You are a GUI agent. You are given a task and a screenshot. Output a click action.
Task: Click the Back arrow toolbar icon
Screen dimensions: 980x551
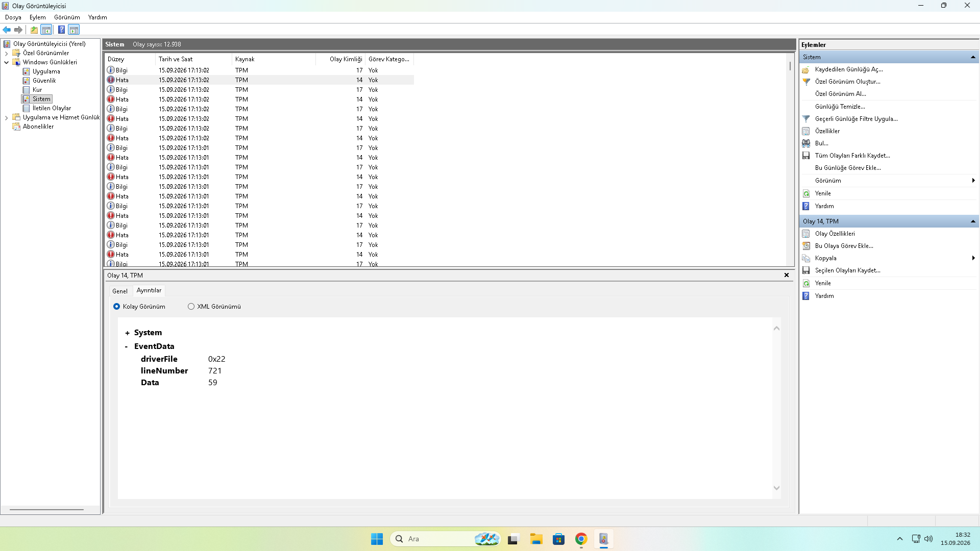tap(7, 30)
